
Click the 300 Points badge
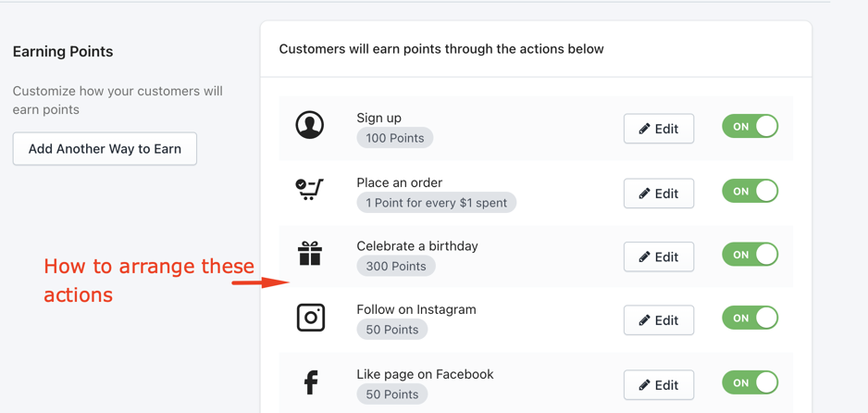pos(396,266)
